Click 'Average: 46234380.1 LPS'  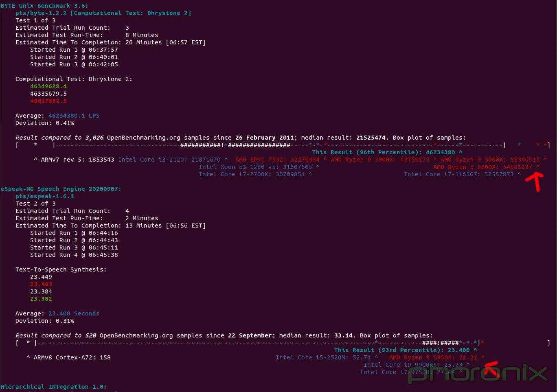pyautogui.click(x=57, y=116)
